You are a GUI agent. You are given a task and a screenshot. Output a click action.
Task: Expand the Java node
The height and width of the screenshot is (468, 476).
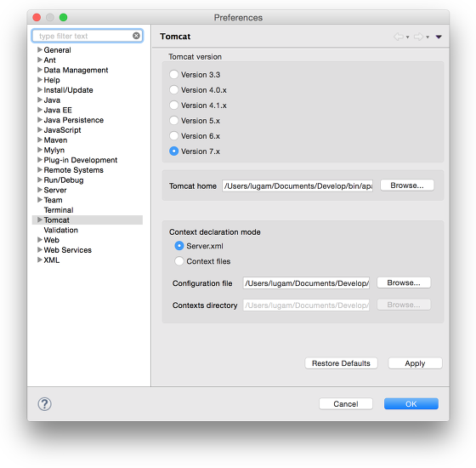pyautogui.click(x=39, y=100)
